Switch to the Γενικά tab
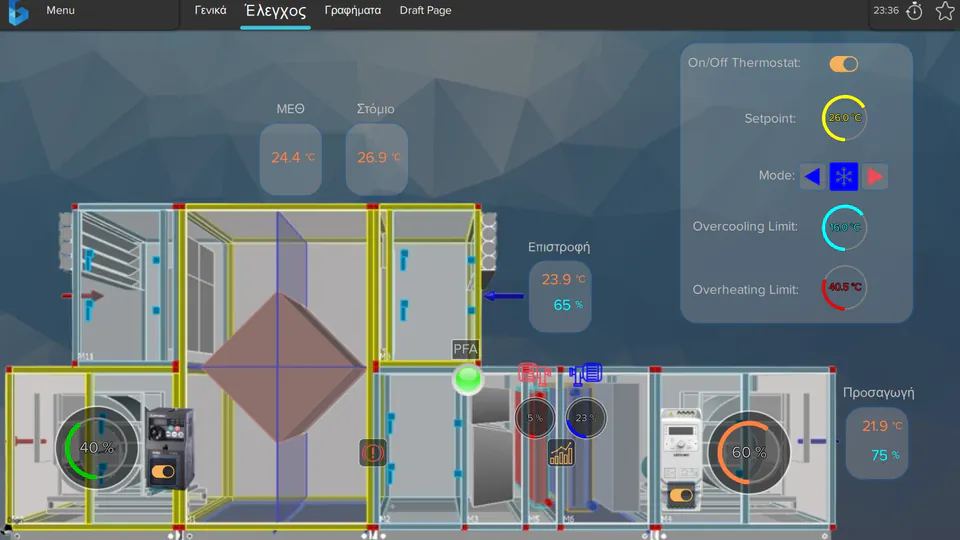Screen dimensions: 960x540 pos(211,10)
